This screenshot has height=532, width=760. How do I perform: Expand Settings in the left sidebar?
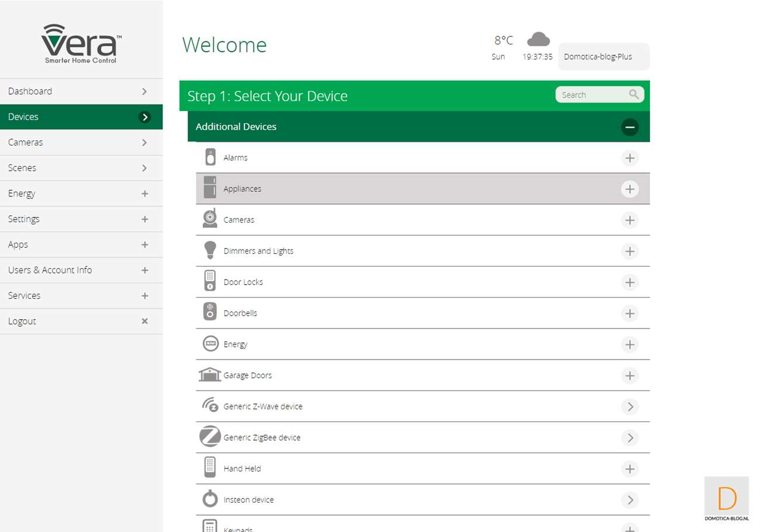pyautogui.click(x=81, y=219)
